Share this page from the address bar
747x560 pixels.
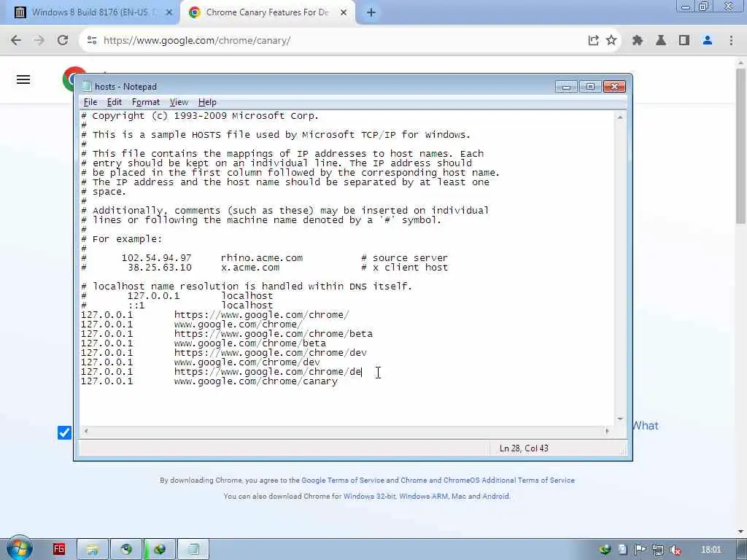[593, 41]
